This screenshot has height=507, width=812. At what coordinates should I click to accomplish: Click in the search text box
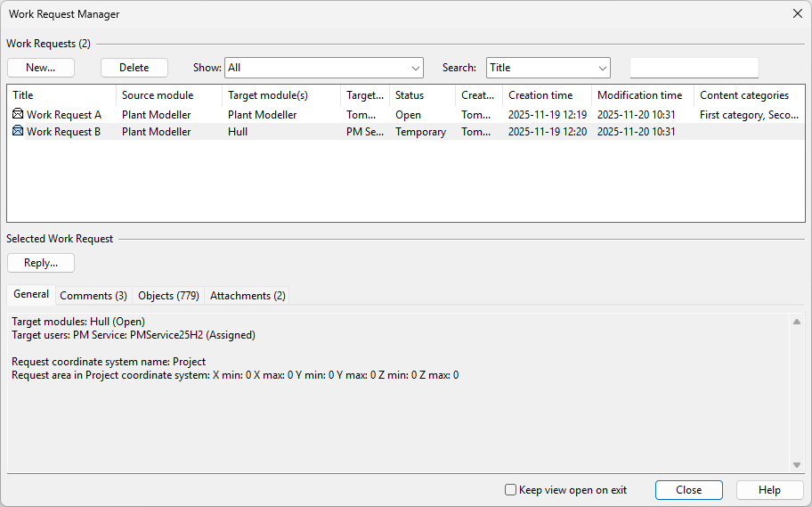click(694, 68)
